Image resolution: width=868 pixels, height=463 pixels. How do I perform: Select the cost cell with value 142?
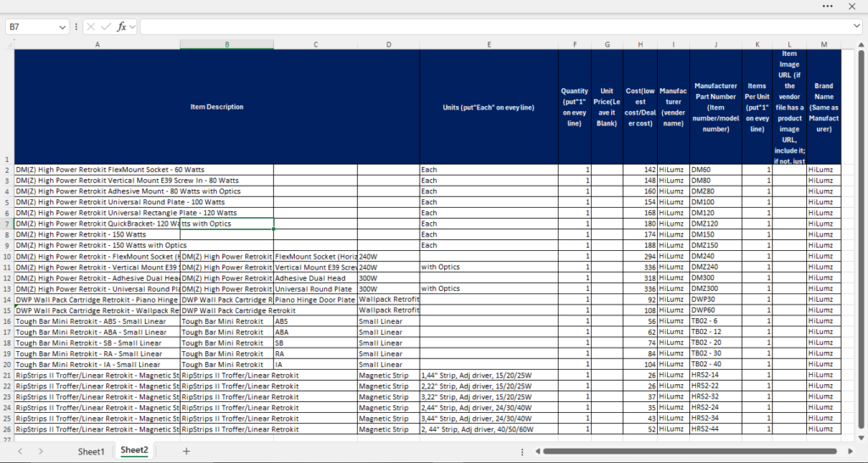click(x=640, y=170)
